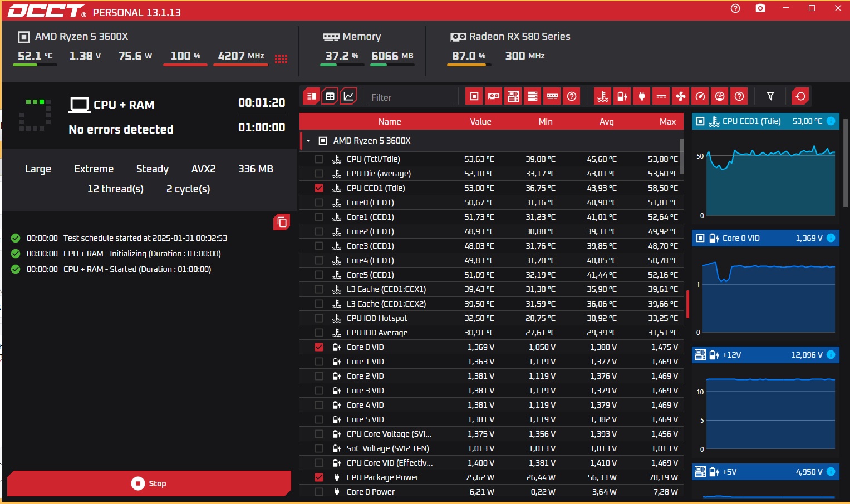Open info for Core 0 VID graph
850x504 pixels.
coord(831,238)
